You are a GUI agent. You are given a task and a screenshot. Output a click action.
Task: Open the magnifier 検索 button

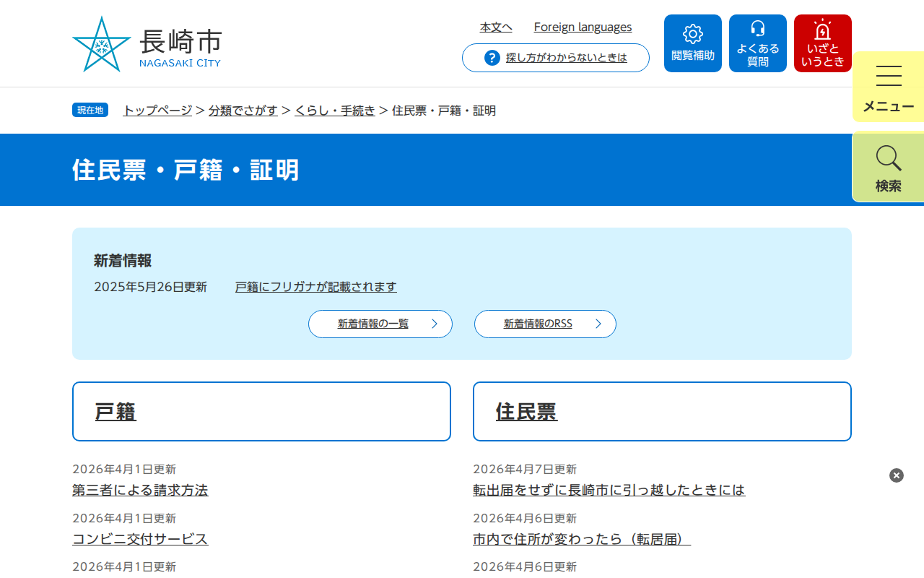[889, 167]
